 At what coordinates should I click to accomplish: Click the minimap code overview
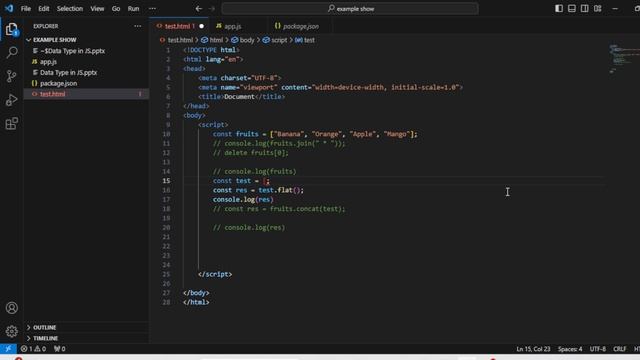click(x=623, y=59)
